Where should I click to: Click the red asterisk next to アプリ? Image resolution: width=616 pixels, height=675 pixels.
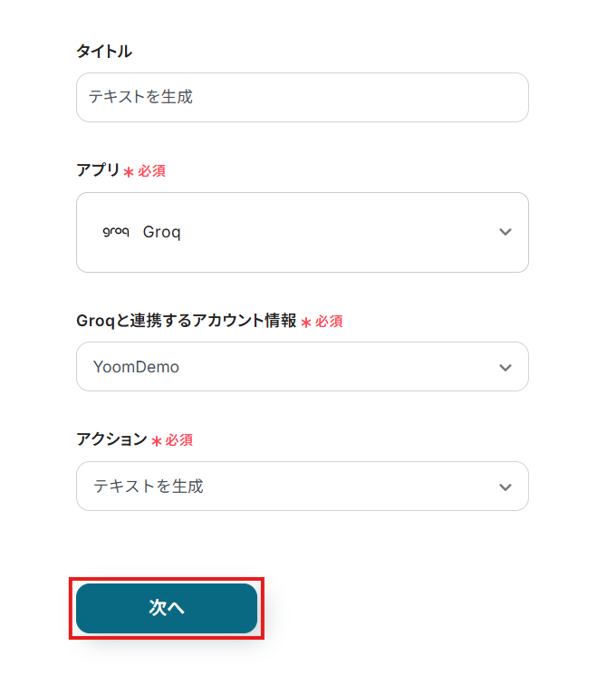[x=129, y=172]
